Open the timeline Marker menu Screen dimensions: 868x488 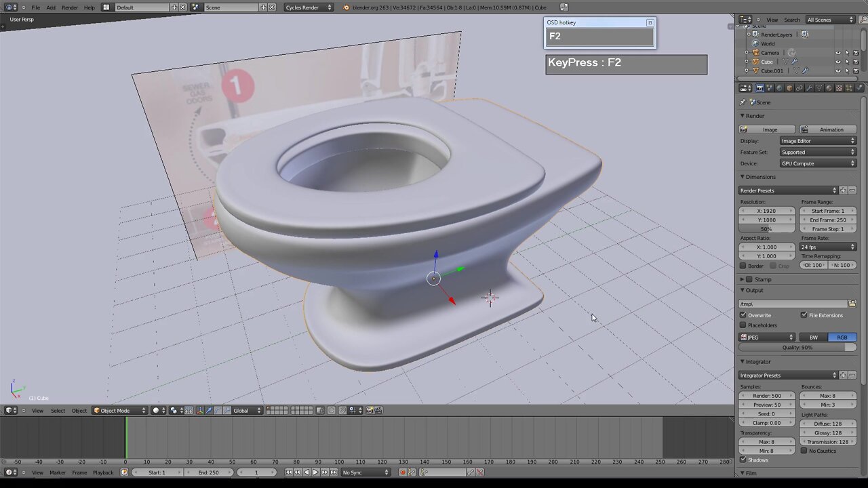(58, 472)
